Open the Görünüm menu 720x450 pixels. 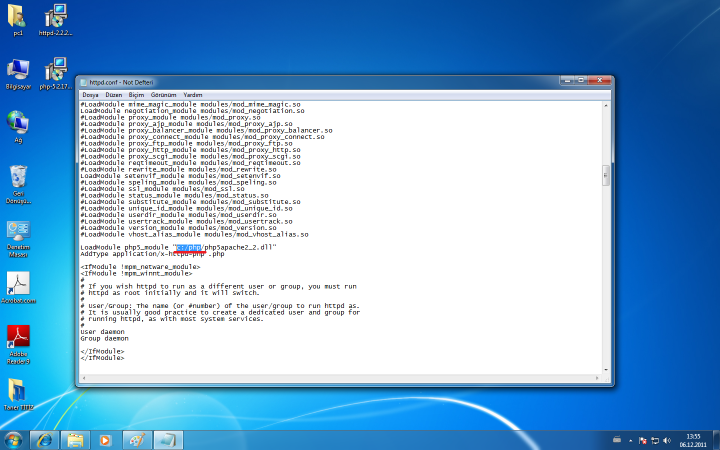pyautogui.click(x=162, y=95)
